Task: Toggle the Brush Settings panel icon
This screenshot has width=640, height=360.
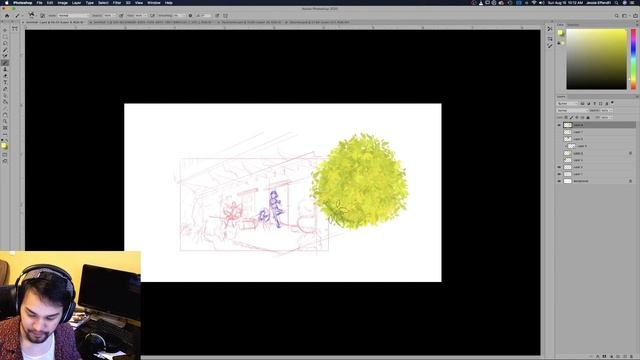Action: click(x=42, y=16)
